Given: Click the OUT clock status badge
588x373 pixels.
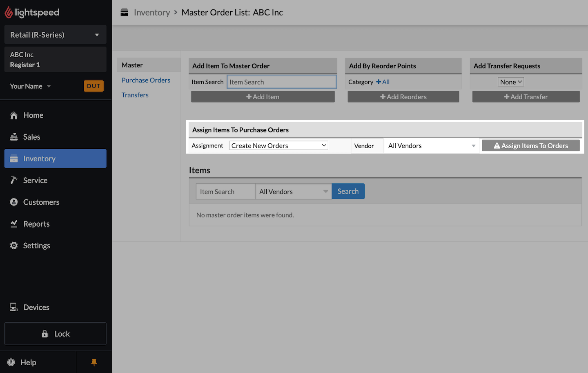Looking at the screenshot, I should click(x=94, y=86).
